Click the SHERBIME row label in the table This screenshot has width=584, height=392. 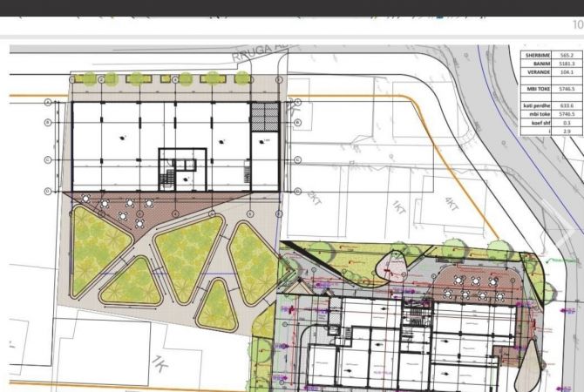point(536,54)
